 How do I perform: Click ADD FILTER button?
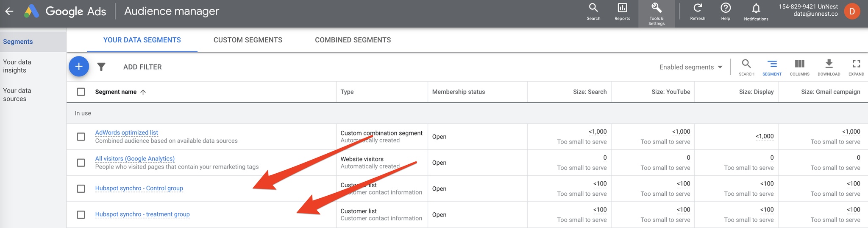(x=142, y=67)
